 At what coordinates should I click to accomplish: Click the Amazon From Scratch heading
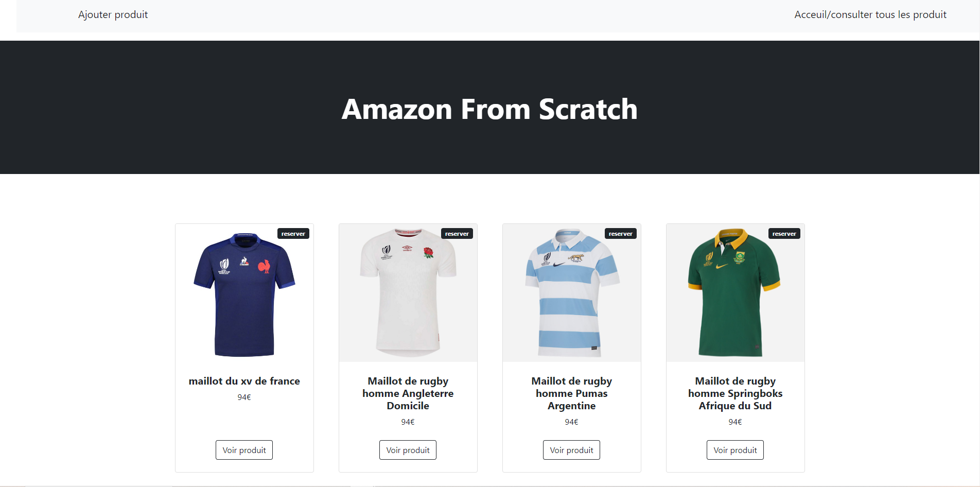point(489,109)
